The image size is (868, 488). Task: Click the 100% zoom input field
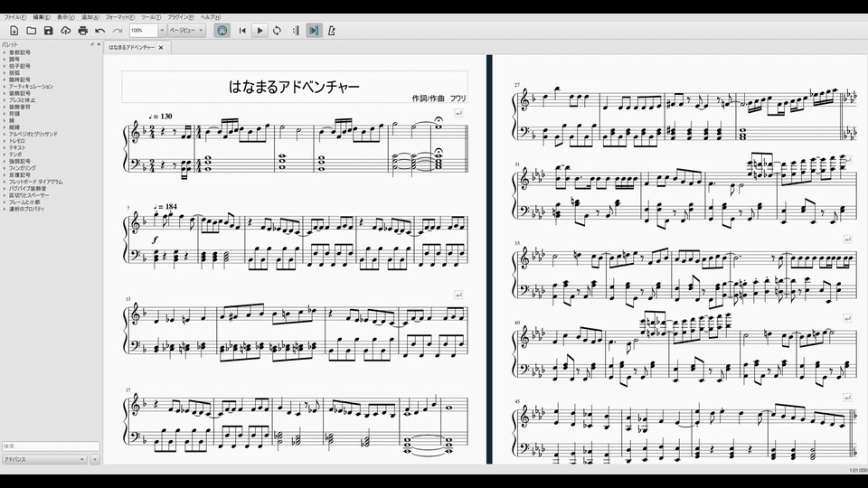144,31
